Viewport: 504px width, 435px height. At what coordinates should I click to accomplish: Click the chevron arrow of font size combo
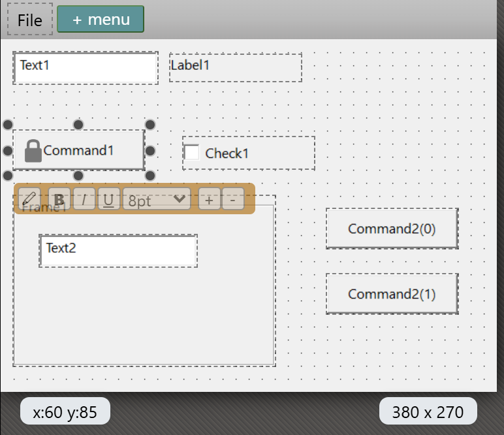[x=180, y=199]
